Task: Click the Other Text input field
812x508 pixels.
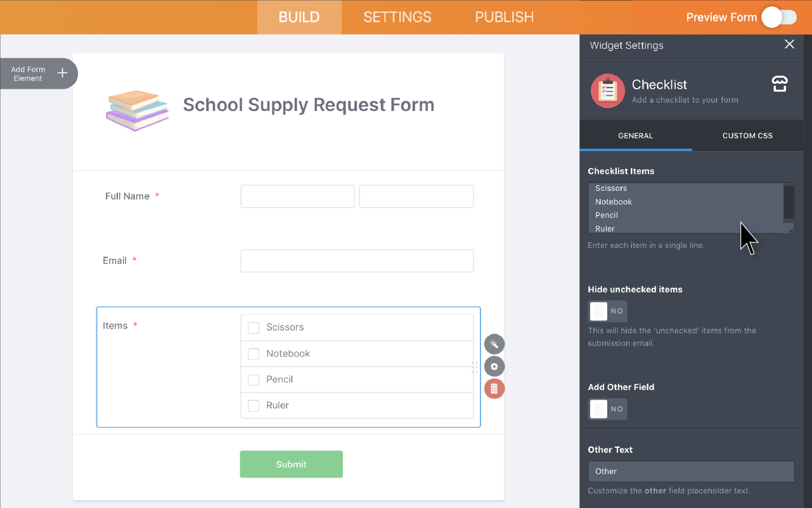Action: [x=691, y=471]
